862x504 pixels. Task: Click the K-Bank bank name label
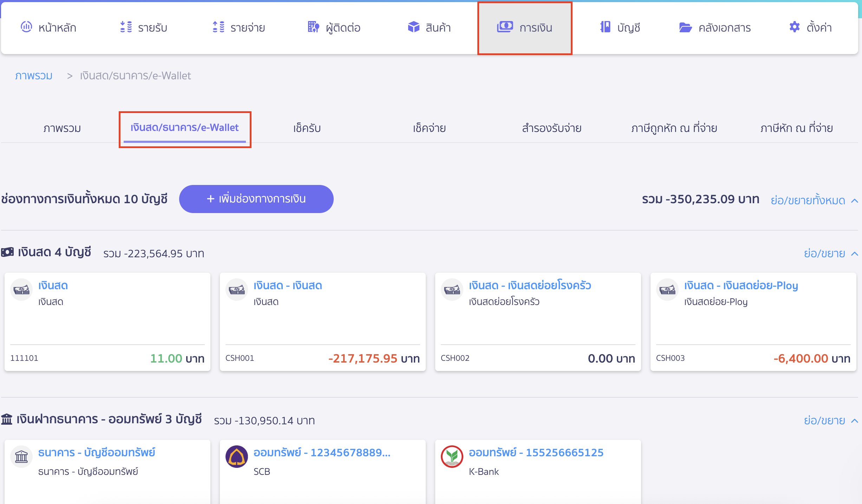[x=484, y=471]
